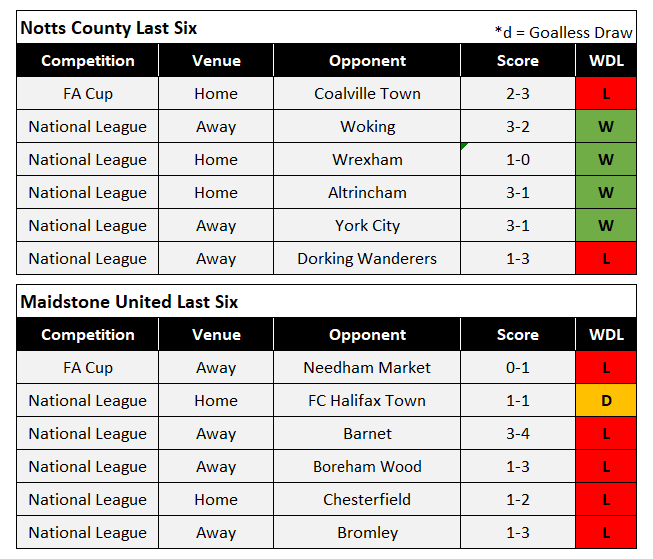This screenshot has width=653, height=559.
Task: Click the Maidstone United Last Six title
Action: tap(128, 302)
